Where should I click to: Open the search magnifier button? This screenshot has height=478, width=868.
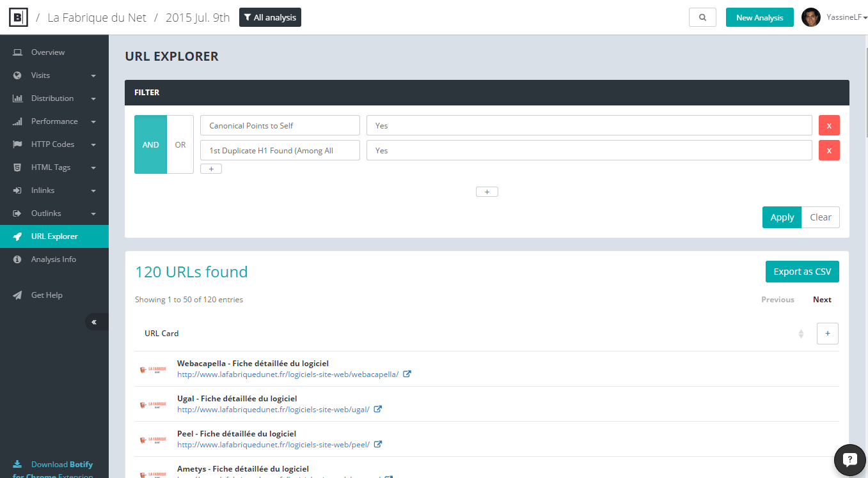coord(702,17)
